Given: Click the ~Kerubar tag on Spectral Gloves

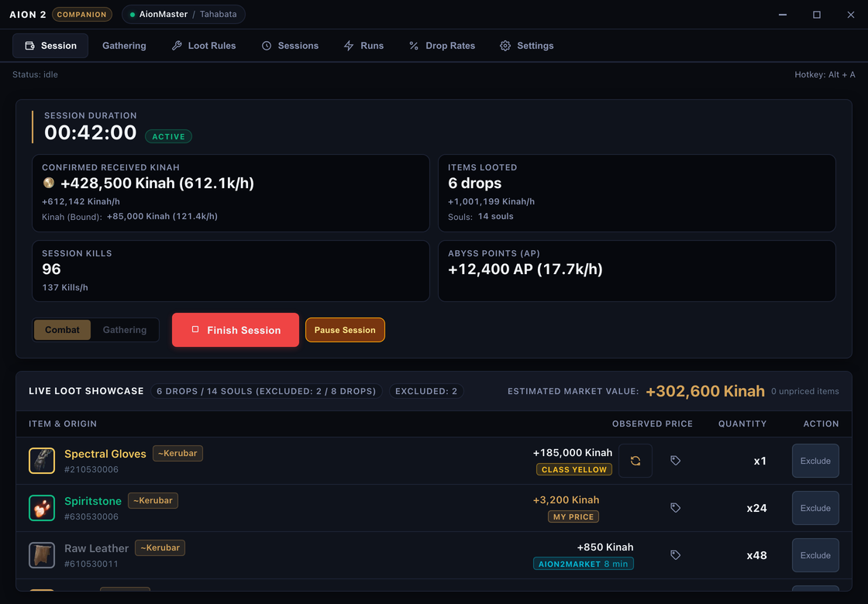Looking at the screenshot, I should click(177, 453).
